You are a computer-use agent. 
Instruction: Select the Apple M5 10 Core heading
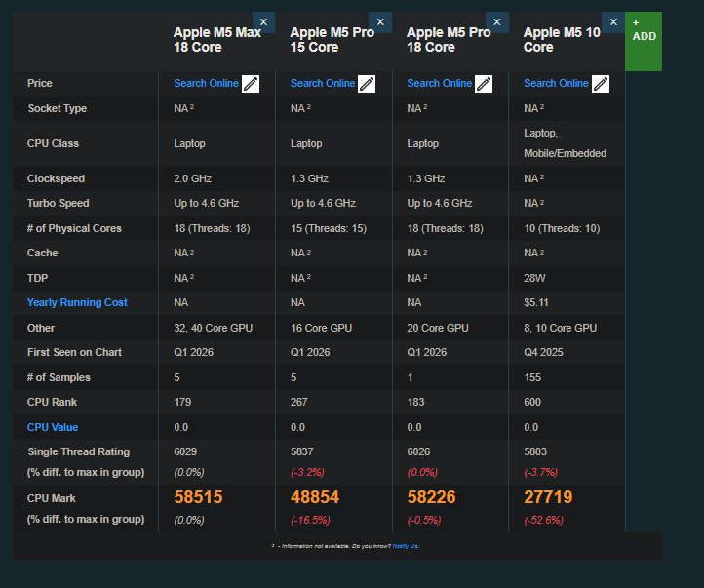click(x=562, y=40)
